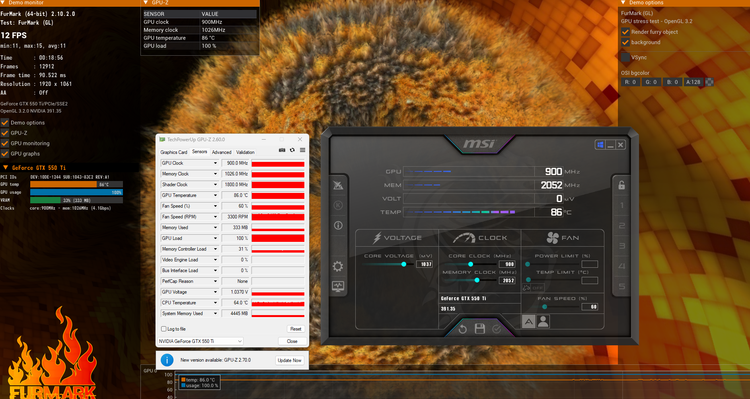Click the R: 0 color value field
Screen dimensions: 750x399
[x=630, y=82]
